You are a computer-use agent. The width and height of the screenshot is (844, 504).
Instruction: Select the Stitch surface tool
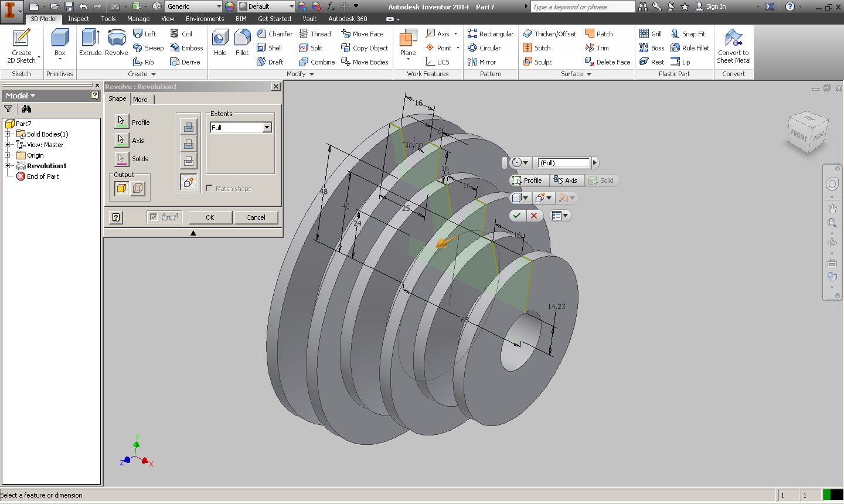(536, 48)
